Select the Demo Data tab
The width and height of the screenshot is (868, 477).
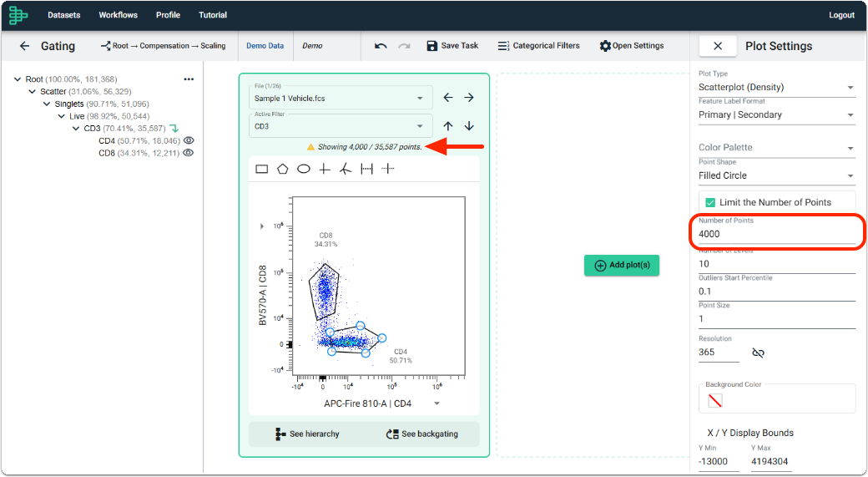pos(265,46)
